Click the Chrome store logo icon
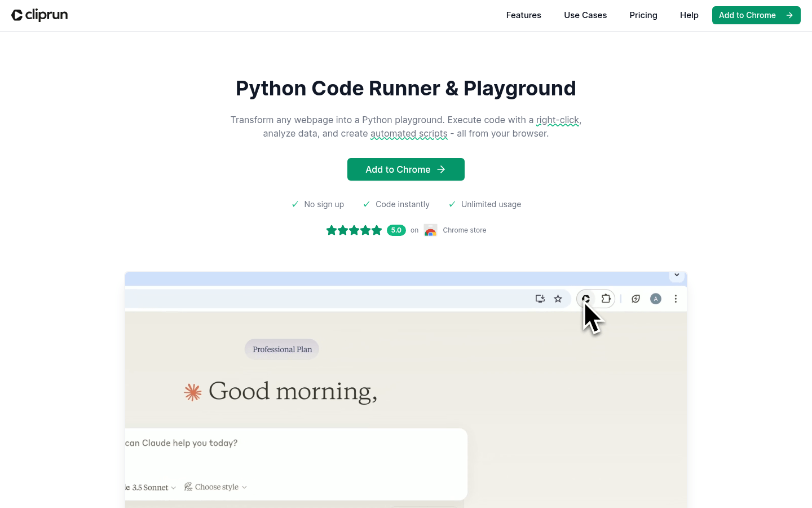 [x=430, y=230]
